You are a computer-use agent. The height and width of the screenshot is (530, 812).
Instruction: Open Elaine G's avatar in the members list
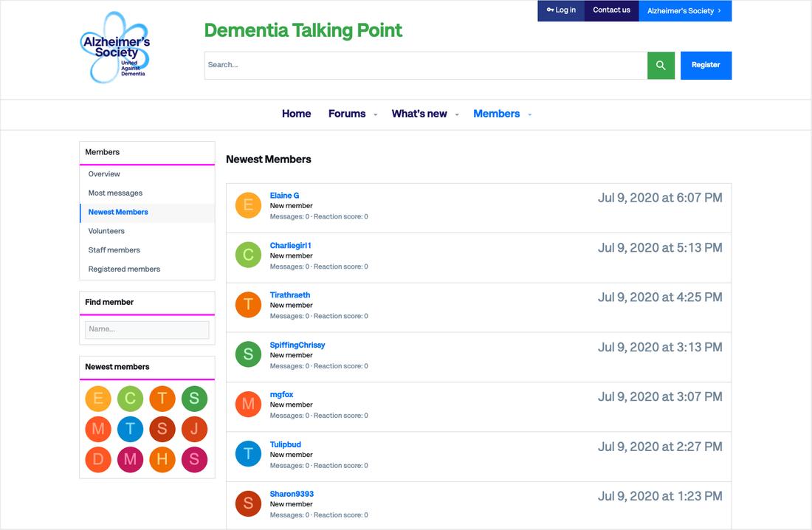(x=248, y=205)
